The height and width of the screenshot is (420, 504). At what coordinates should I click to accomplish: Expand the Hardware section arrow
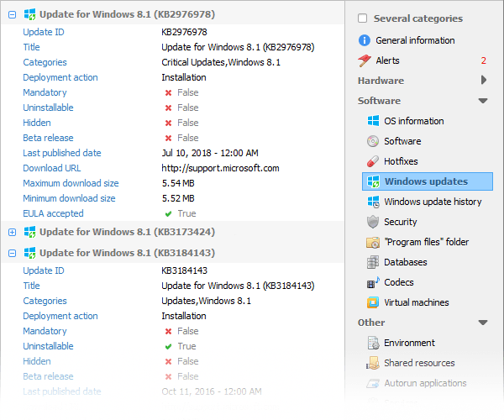pyautogui.click(x=484, y=81)
